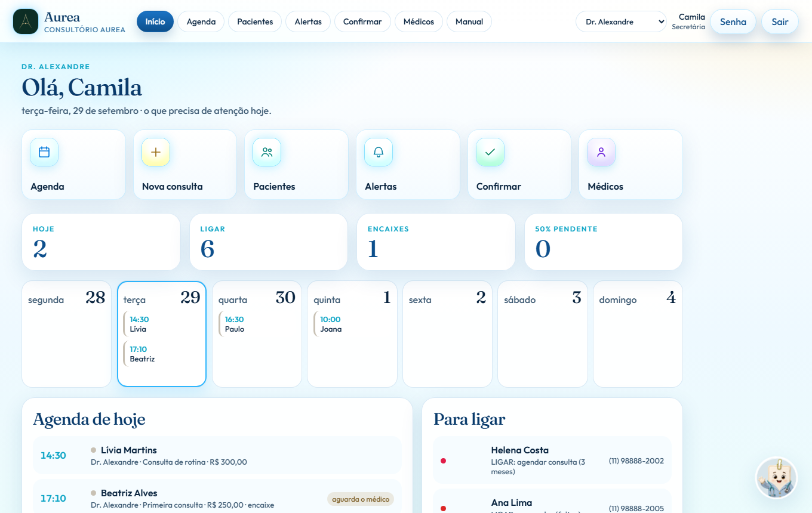This screenshot has width=812, height=513.
Task: Click the Nova consulta plus icon
Action: click(x=156, y=152)
